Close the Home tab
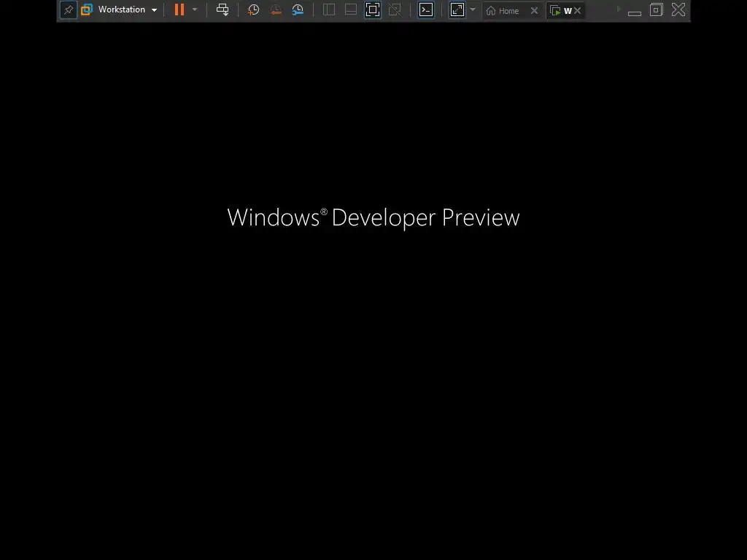747x560 pixels. click(x=534, y=10)
